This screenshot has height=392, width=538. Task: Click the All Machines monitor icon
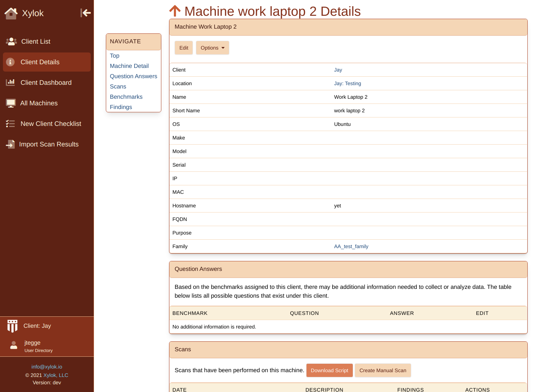pos(11,103)
